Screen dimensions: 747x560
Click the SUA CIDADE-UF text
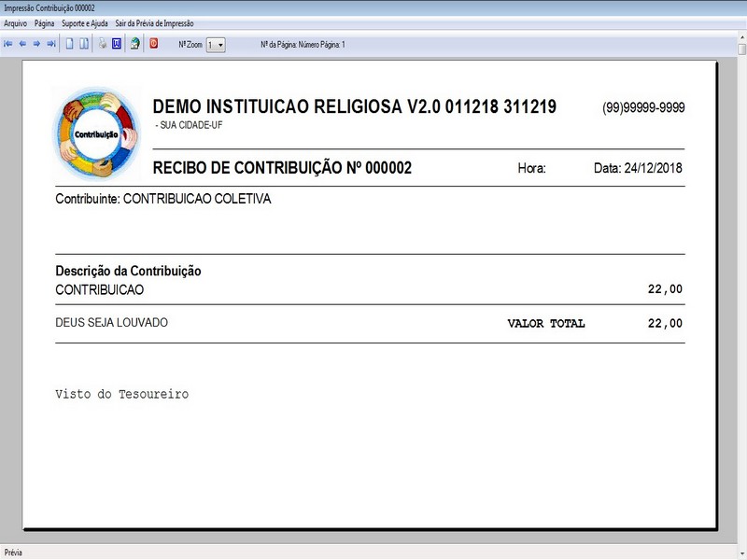[189, 125]
